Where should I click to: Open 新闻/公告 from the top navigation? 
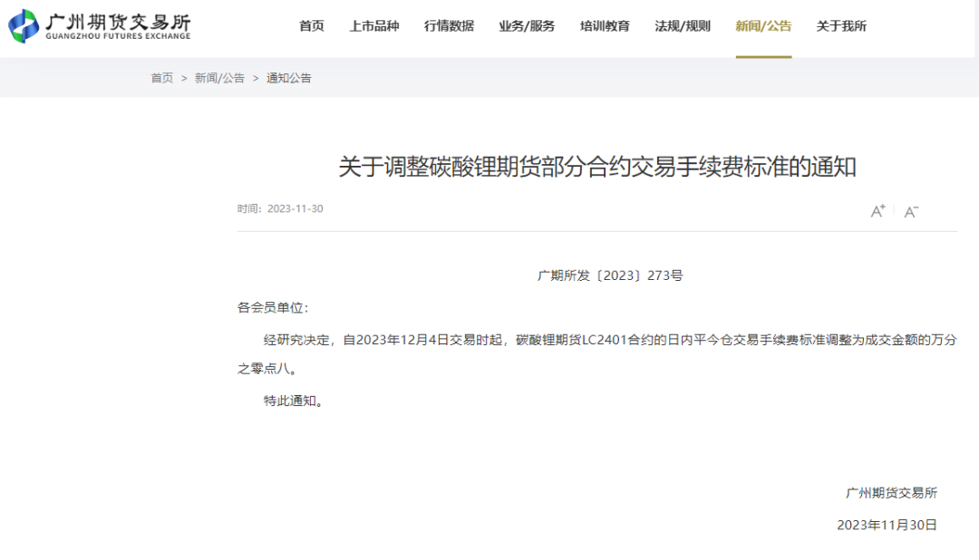coord(764,26)
